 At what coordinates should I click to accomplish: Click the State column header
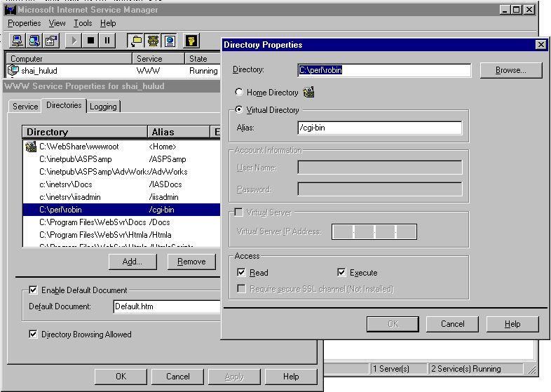coord(203,58)
